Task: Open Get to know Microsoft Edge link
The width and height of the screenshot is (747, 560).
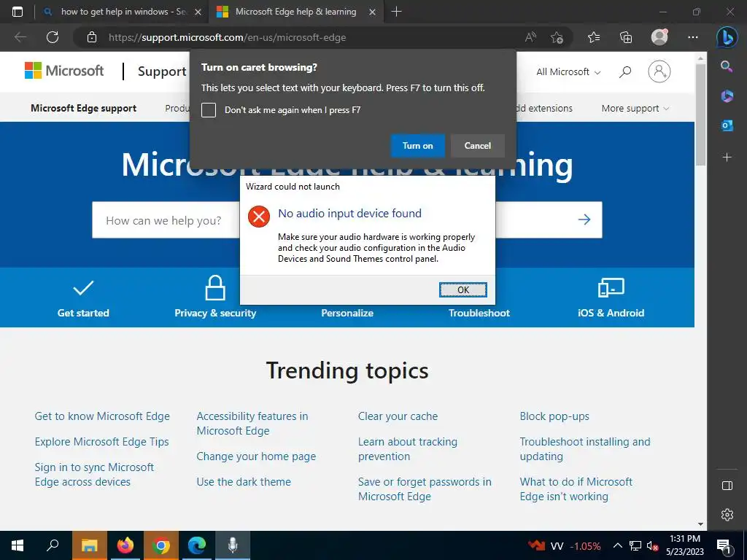Action: click(x=102, y=416)
